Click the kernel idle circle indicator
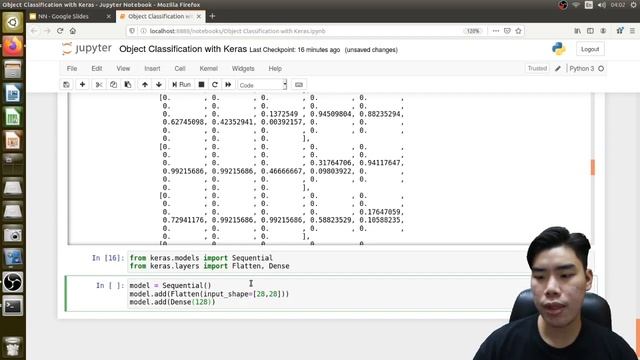Screen dimensions: 640x360 [601, 69]
